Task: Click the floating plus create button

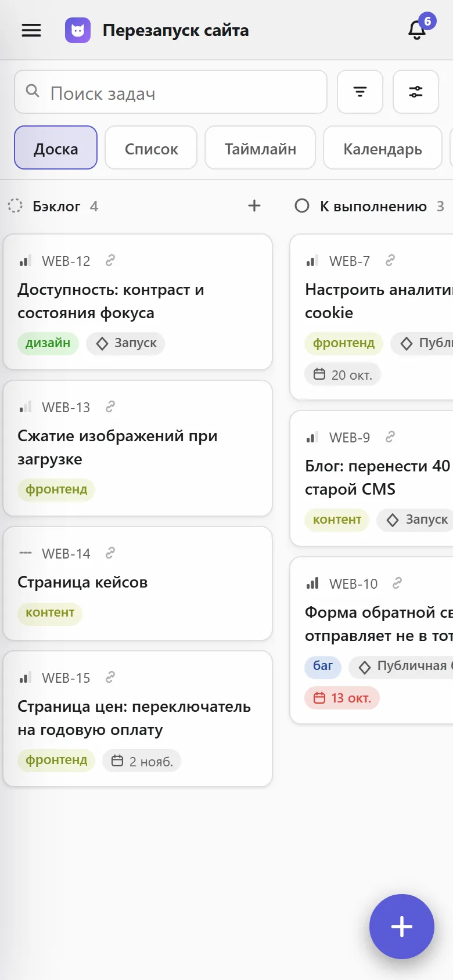Action: click(402, 927)
